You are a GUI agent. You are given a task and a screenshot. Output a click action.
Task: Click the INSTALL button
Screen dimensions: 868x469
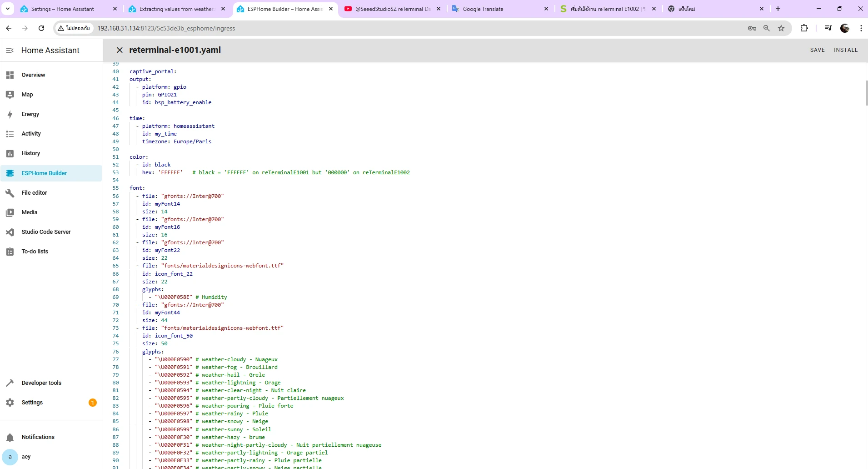click(845, 50)
